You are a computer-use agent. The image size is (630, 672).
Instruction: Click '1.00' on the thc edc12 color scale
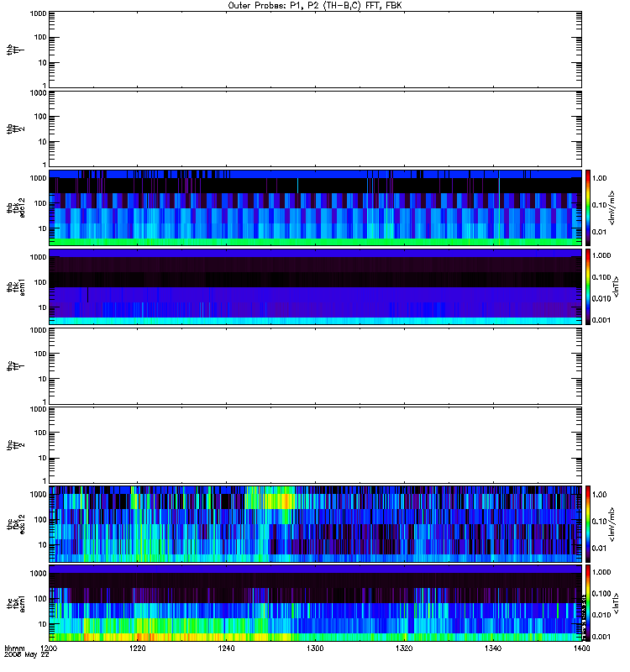click(599, 495)
